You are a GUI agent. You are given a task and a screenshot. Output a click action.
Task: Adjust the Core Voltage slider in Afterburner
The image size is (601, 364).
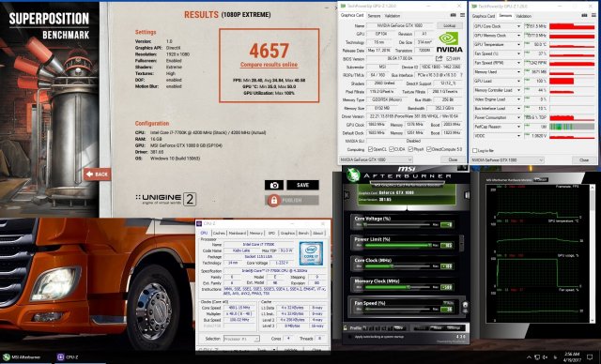tap(398, 224)
